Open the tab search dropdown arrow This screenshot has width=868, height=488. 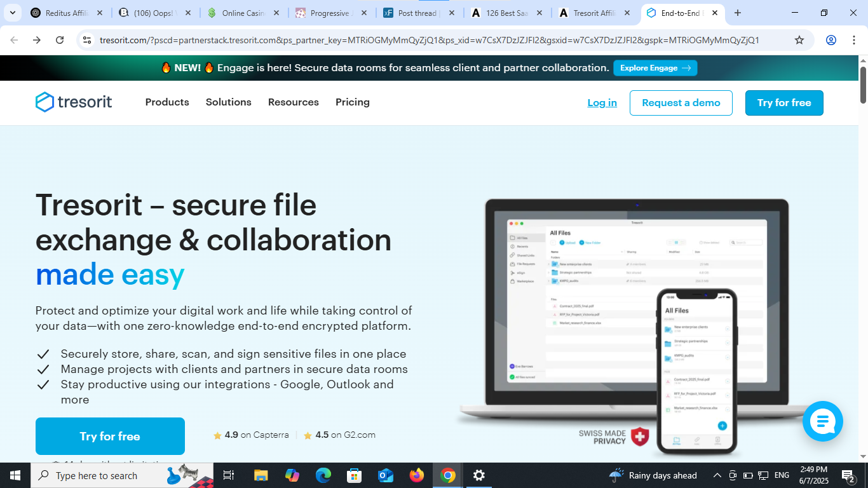tap(12, 13)
